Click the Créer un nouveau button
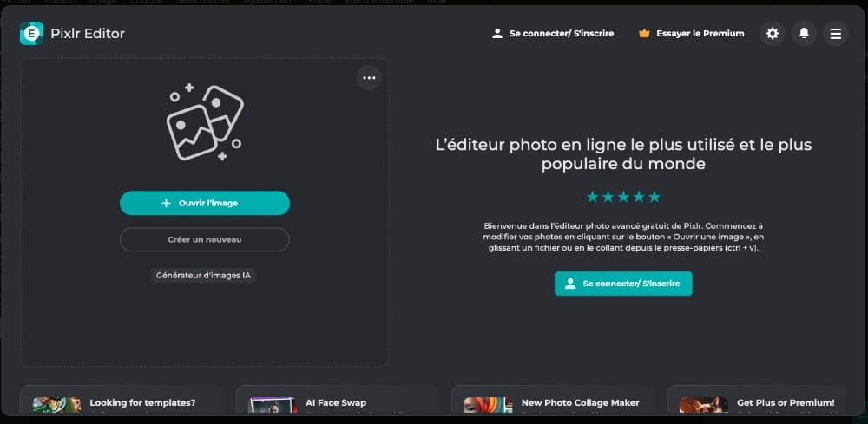The image size is (868, 424). 205,240
